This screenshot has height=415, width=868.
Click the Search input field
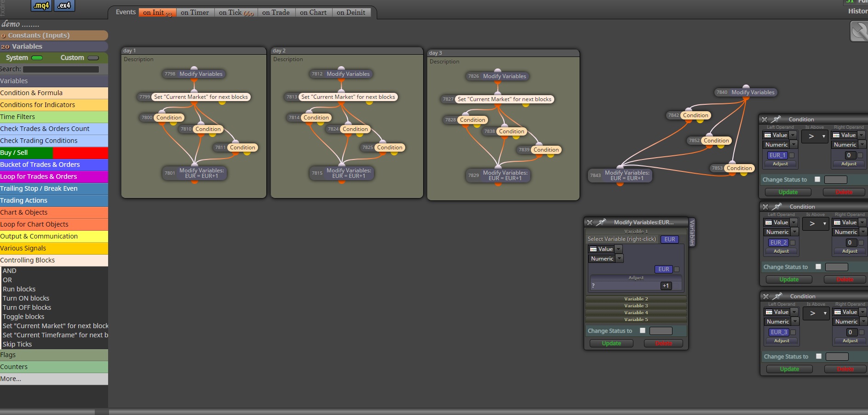point(61,69)
